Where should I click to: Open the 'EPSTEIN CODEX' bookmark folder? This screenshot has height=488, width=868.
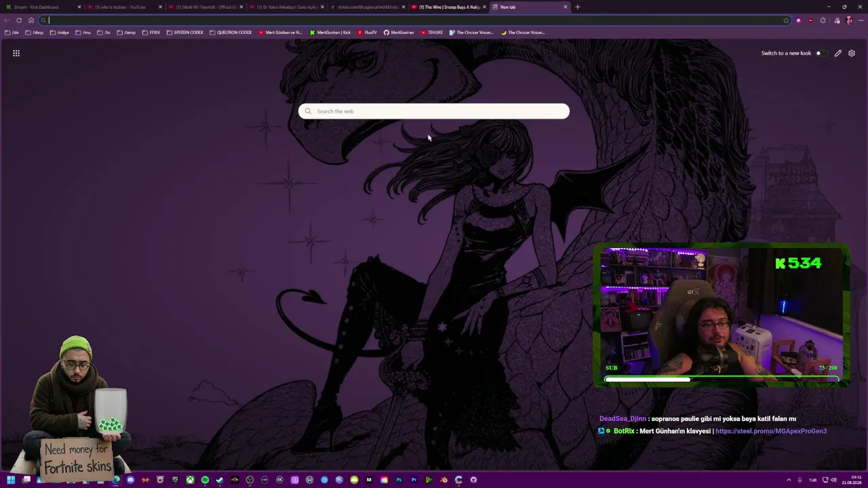coord(185,33)
